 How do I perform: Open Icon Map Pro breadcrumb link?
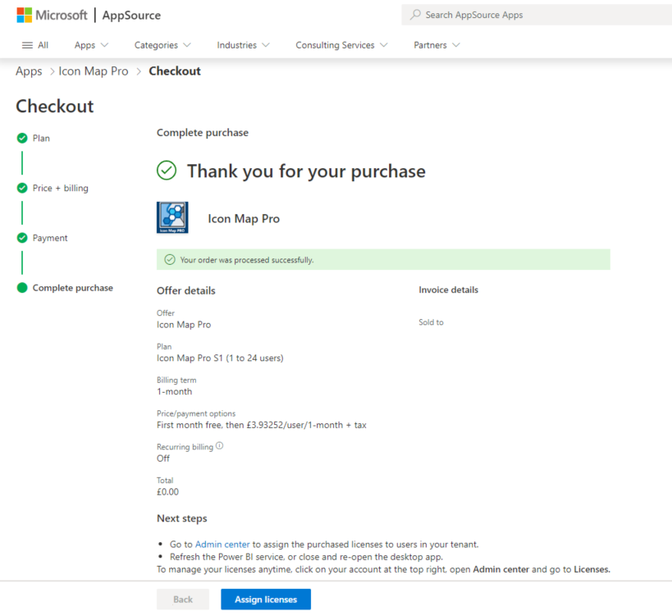94,71
